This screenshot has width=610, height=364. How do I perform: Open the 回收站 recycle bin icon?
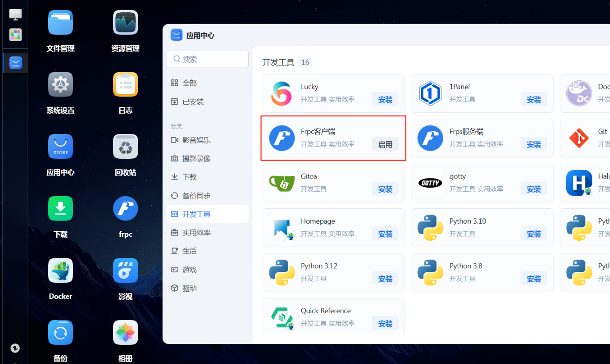125,146
